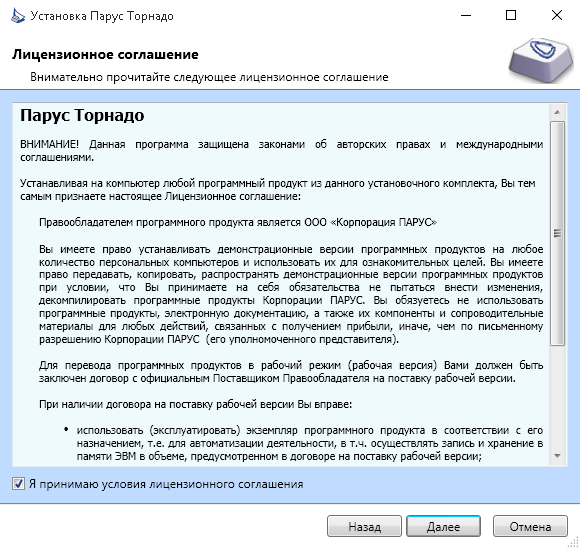580x548 pixels.
Task: Click the 'Далее' button to continue
Action: 443,526
